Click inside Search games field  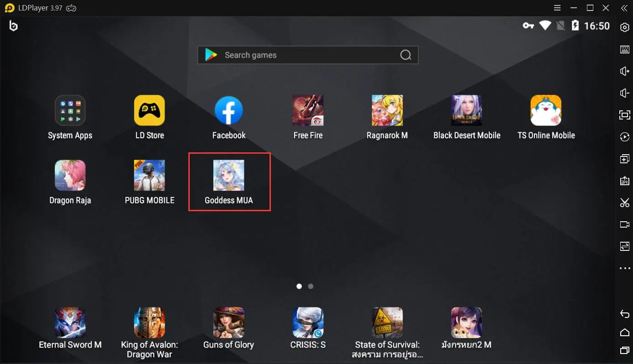click(308, 55)
